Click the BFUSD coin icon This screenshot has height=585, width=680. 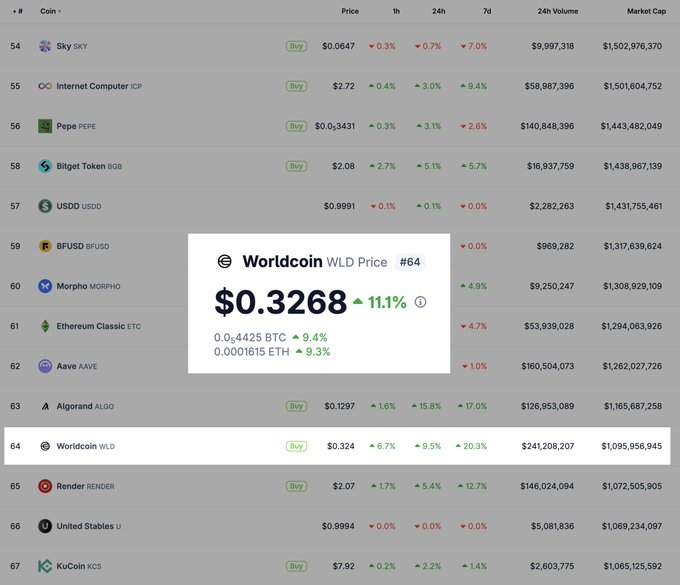pos(45,246)
